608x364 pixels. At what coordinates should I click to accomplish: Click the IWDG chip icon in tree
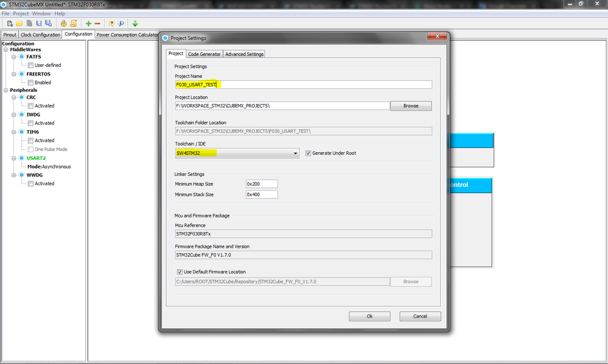(22, 115)
